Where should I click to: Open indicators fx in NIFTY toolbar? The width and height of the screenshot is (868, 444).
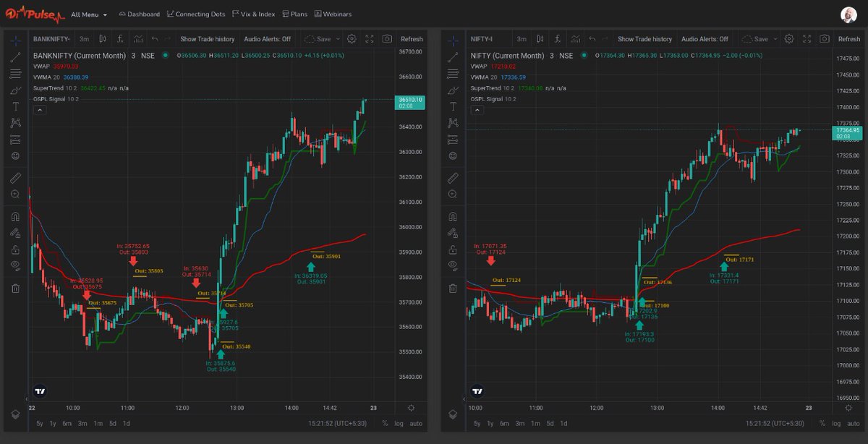[x=557, y=39]
